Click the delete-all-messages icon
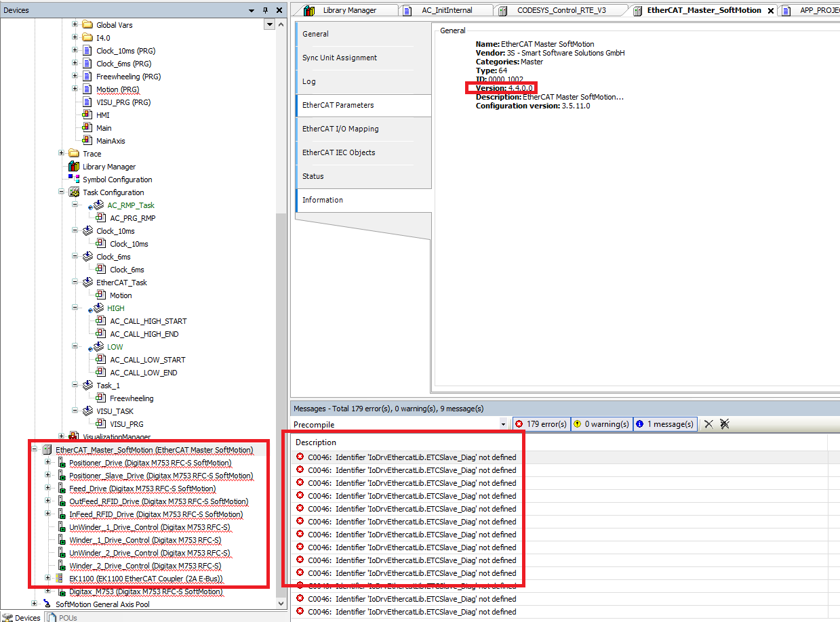Screen dimensions: 840x622 [724, 423]
